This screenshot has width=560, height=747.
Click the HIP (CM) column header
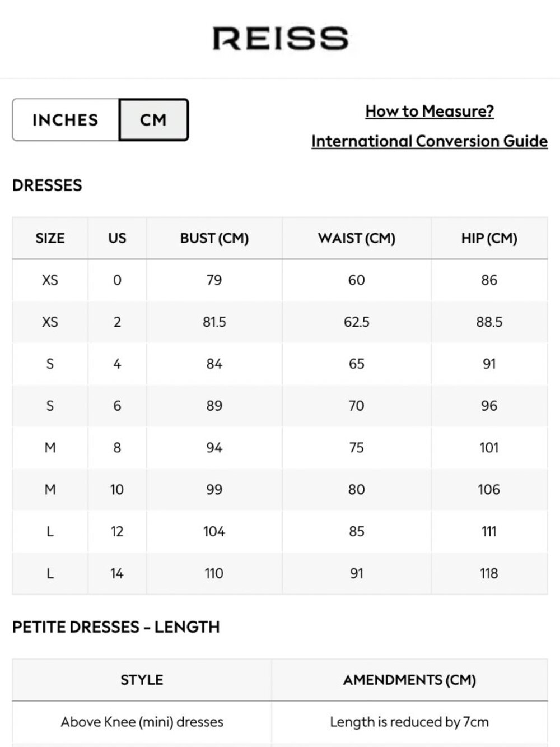[x=489, y=238]
